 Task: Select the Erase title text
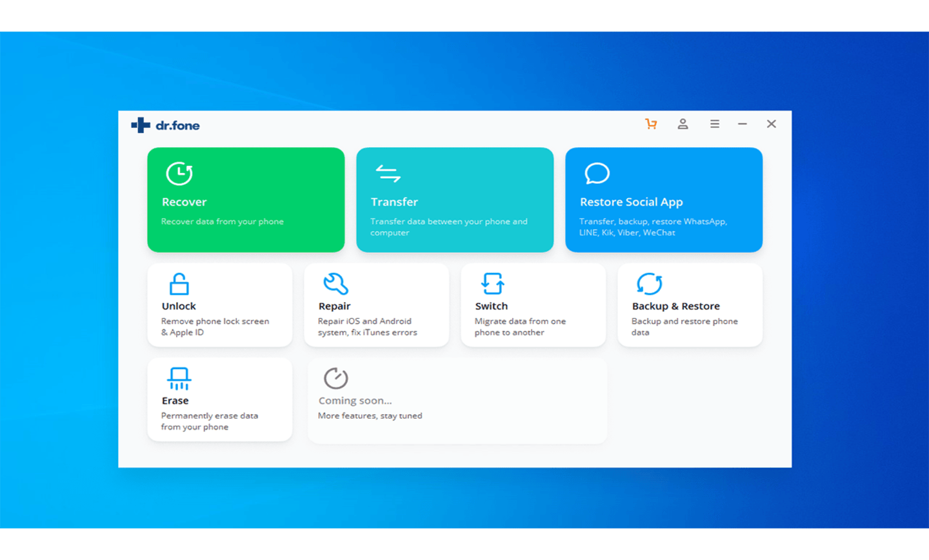tap(175, 401)
